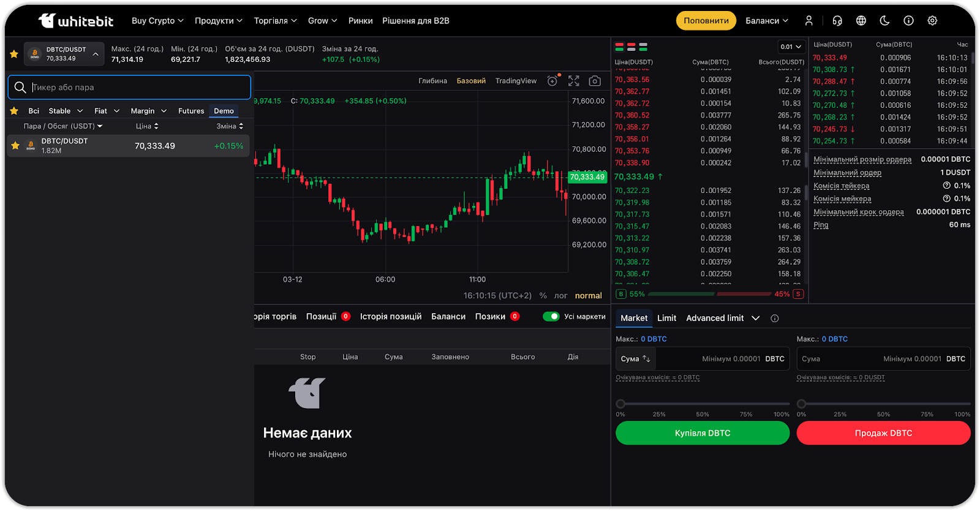Open the 0.01 price grouping dropdown
980x511 pixels.
click(791, 47)
